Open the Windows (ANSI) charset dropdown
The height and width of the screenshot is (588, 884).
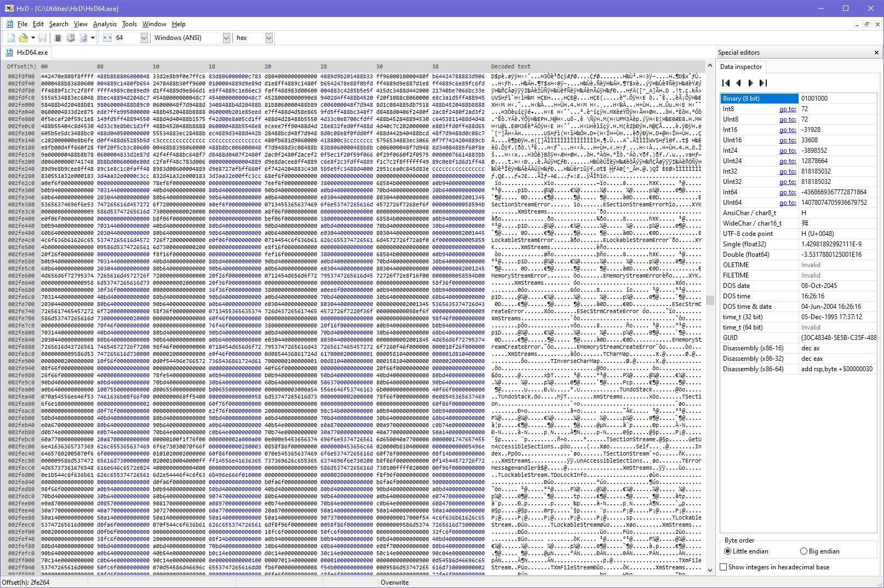[x=226, y=38]
